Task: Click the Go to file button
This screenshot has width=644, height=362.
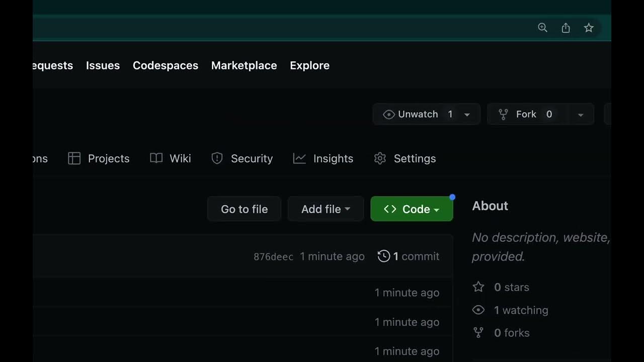Action: point(244,209)
